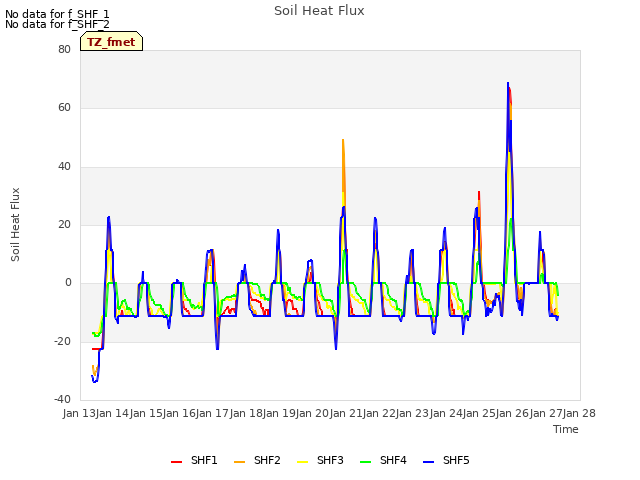Click the y-axis value 0
The width and height of the screenshot is (640, 480).
[x=68, y=283]
